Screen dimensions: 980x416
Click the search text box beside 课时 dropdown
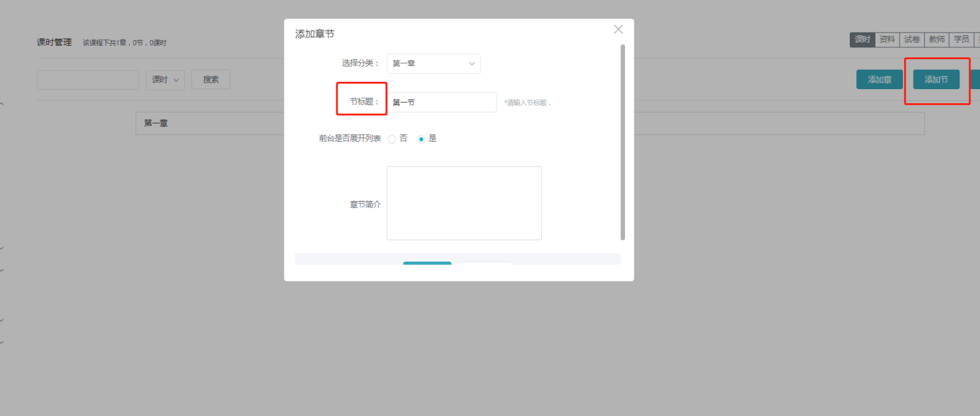[88, 80]
